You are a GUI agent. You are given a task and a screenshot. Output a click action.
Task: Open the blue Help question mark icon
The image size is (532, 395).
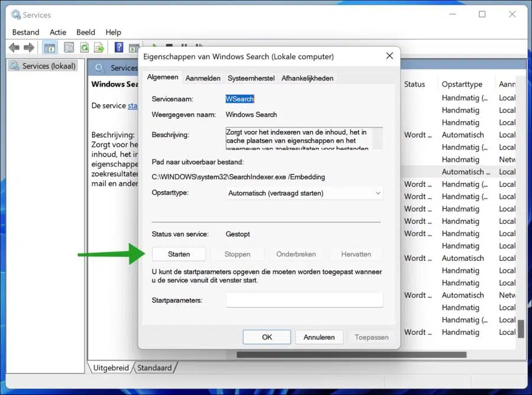click(119, 47)
